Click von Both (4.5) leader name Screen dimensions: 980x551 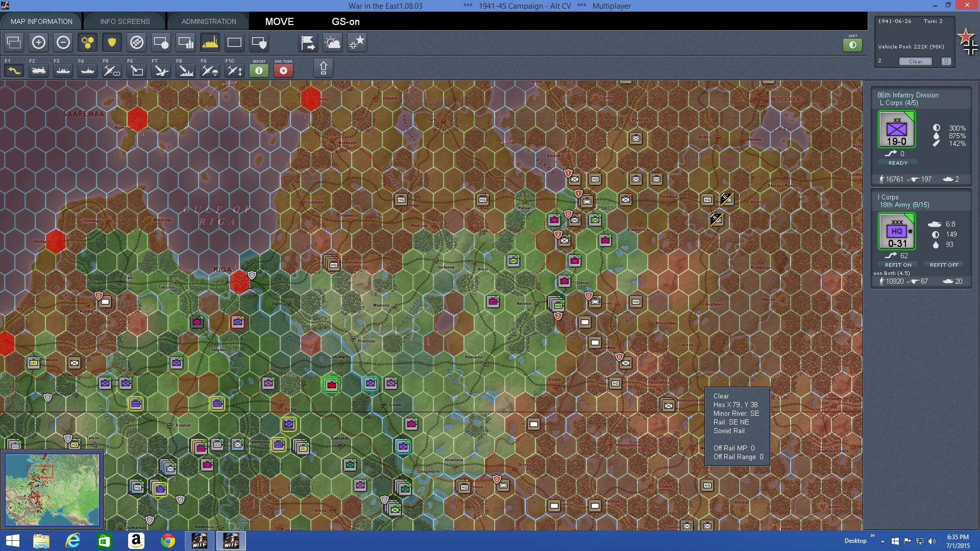click(892, 273)
